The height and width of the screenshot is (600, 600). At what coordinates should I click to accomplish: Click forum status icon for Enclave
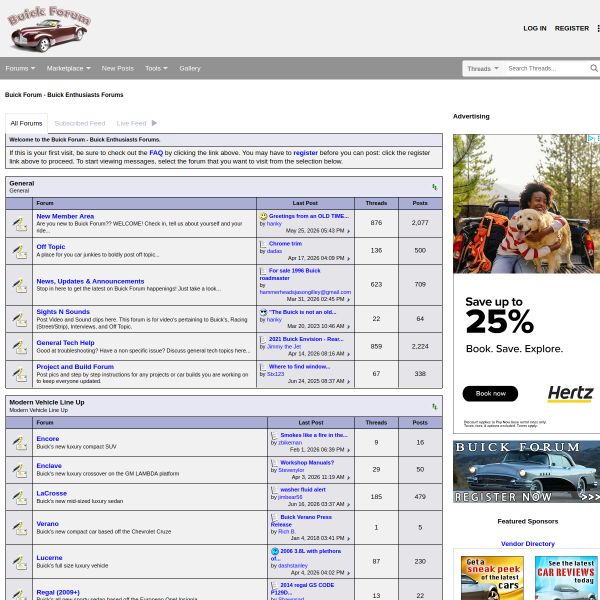[x=19, y=470]
